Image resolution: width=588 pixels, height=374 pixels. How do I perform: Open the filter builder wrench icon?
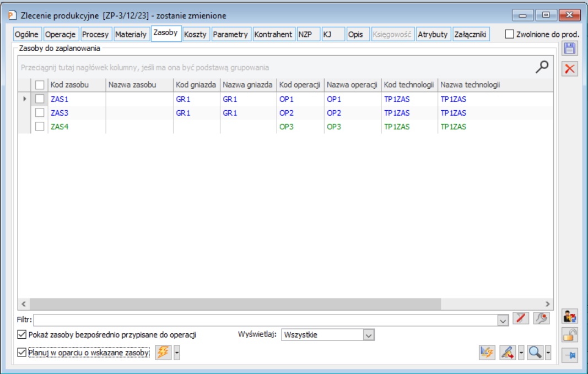[x=541, y=319]
